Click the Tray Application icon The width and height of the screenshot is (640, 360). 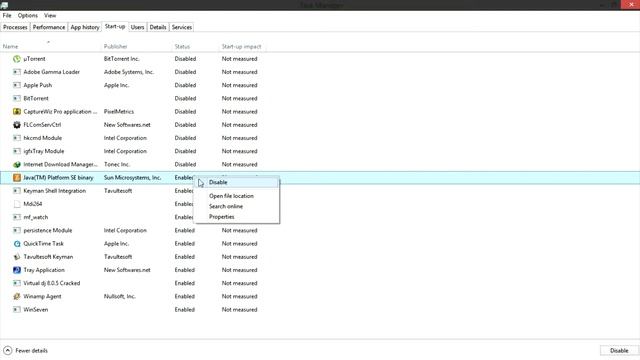click(x=17, y=270)
